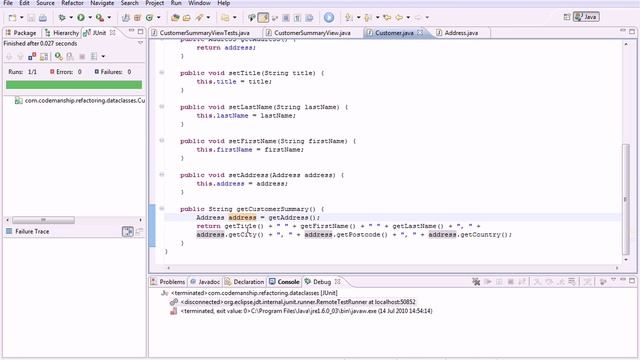Image resolution: width=640 pixels, height=360 pixels.
Task: Switch to the Problems tab
Action: [x=168, y=282]
